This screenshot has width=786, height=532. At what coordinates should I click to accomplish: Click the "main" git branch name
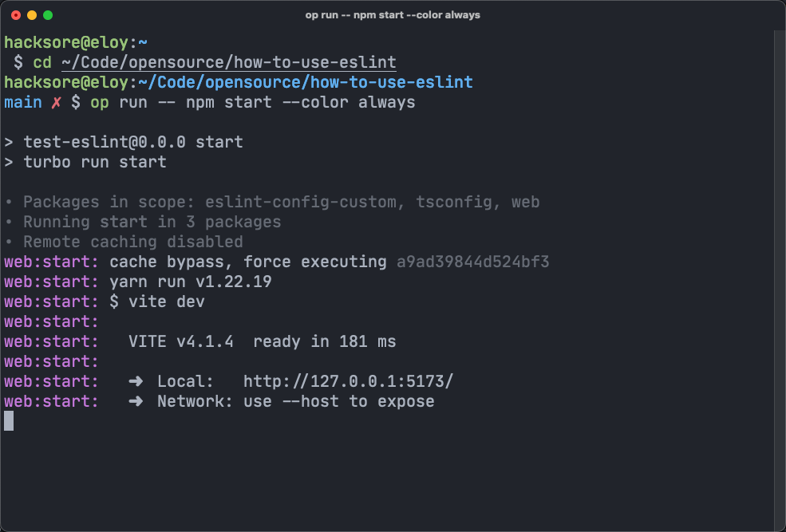23,103
